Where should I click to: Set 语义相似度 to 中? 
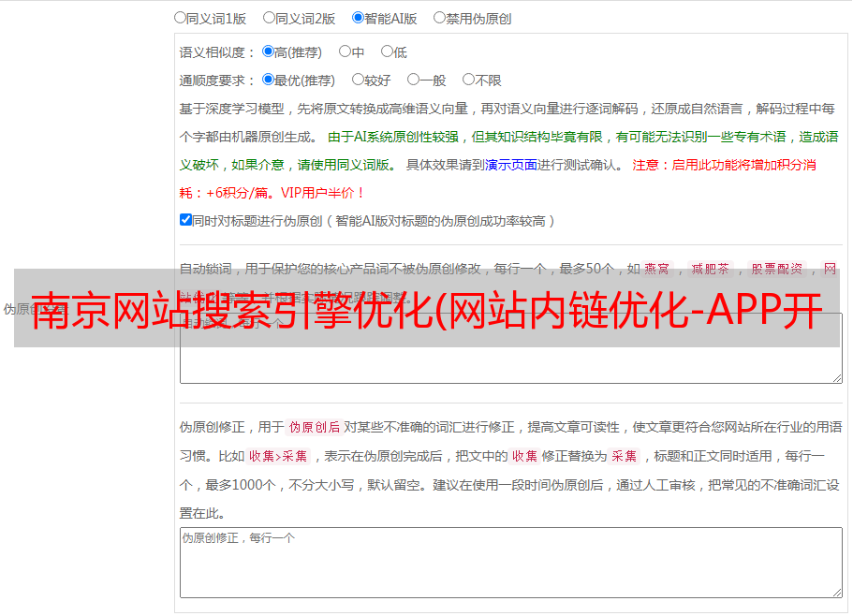[345, 51]
